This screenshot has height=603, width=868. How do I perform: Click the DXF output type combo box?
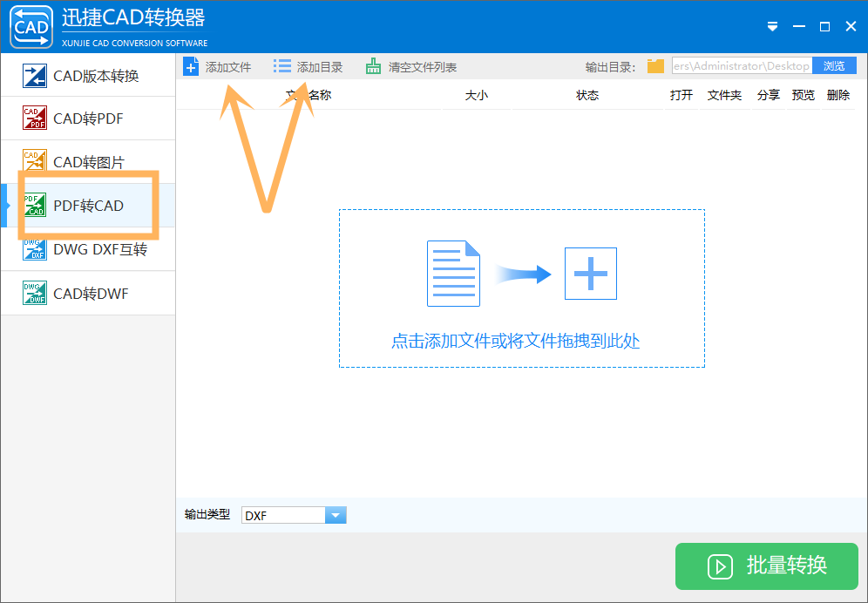294,516
